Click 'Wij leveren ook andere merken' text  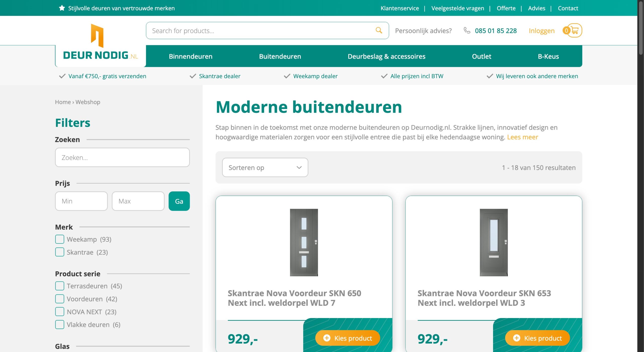tap(537, 76)
